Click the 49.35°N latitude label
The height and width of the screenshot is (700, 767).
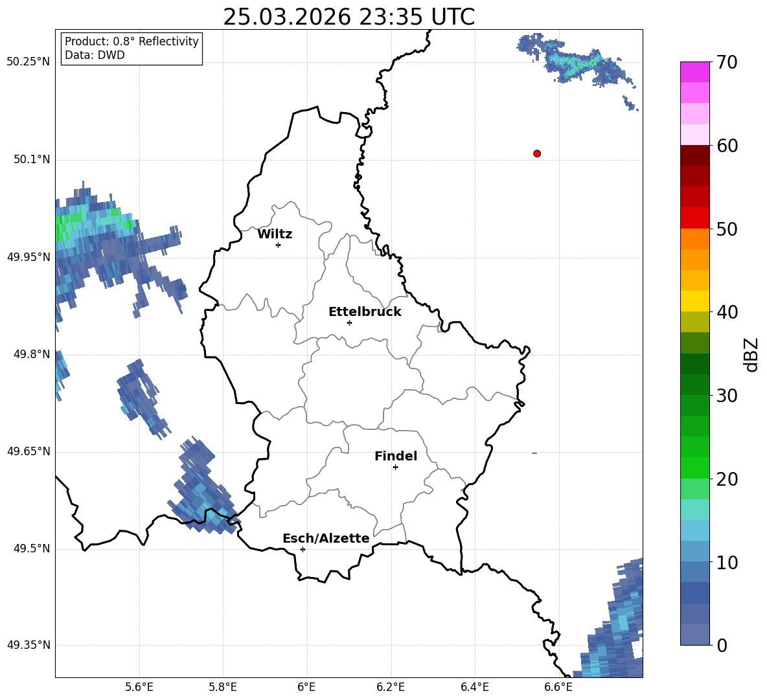tap(29, 645)
